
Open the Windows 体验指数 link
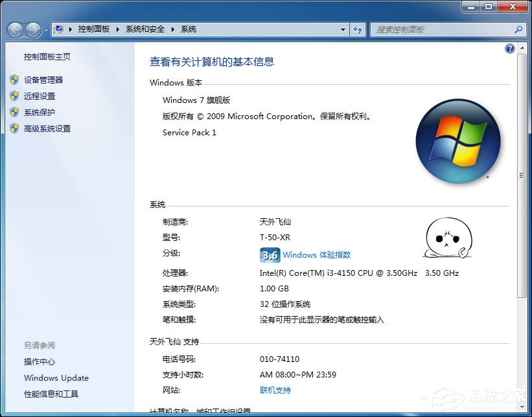[316, 254]
